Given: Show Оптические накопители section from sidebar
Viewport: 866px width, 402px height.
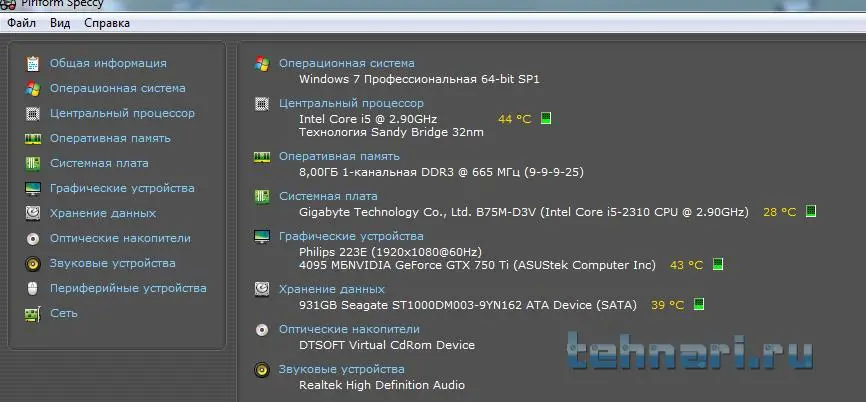Looking at the screenshot, I should (120, 238).
